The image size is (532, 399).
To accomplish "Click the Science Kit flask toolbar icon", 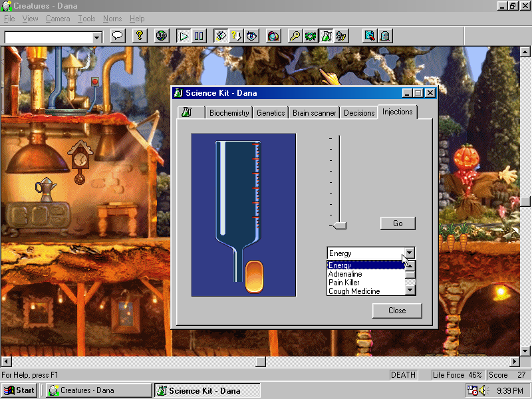I will point(326,36).
